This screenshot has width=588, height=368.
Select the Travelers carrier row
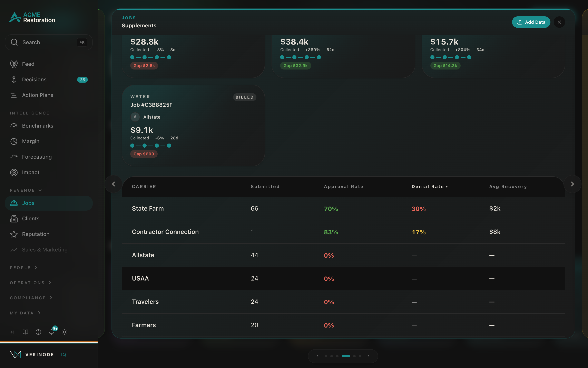[343, 302]
